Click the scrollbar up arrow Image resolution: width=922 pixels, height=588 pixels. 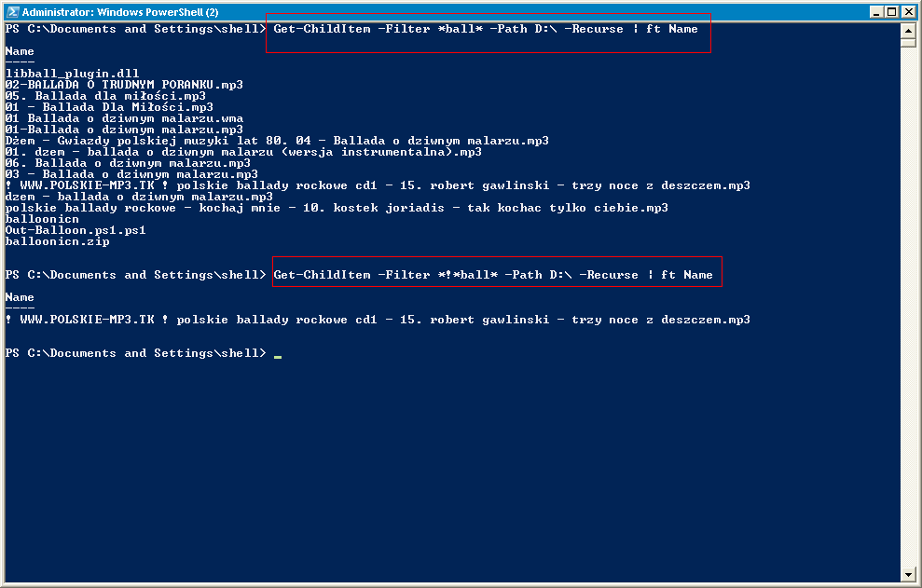908,30
